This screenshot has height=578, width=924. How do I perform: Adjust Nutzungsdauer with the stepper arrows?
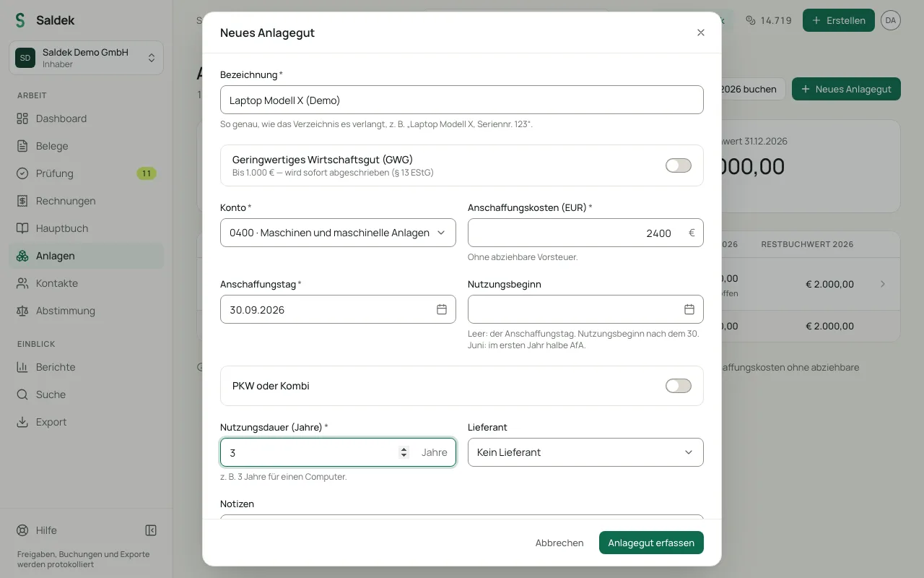tap(404, 452)
